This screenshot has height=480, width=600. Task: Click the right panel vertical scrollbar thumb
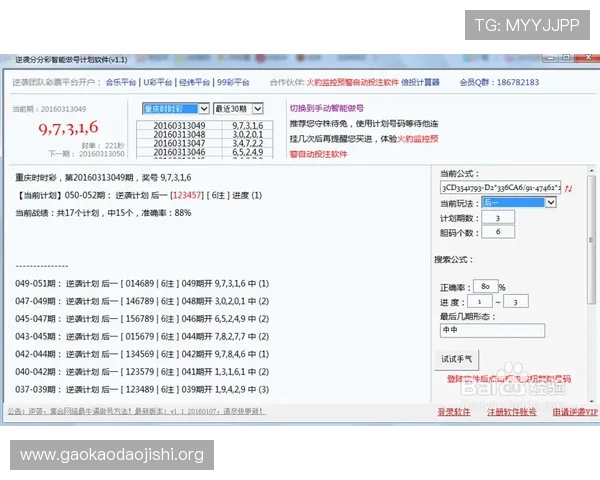[592, 240]
